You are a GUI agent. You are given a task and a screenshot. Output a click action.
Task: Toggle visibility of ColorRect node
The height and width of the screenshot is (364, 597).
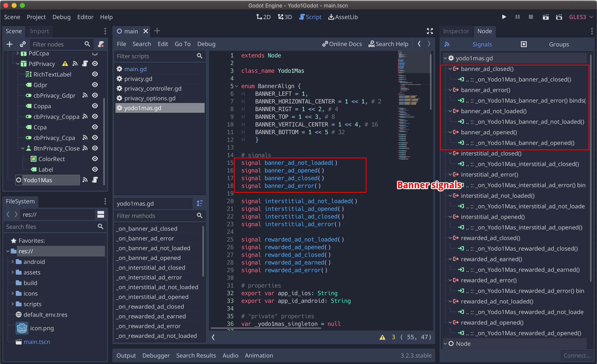pos(95,159)
